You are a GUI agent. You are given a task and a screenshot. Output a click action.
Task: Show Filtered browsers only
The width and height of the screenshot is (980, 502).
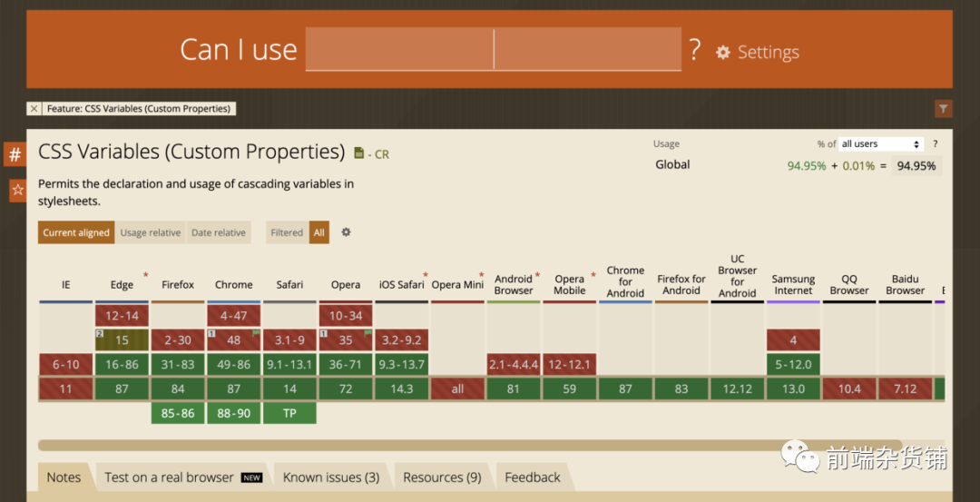[x=287, y=232]
